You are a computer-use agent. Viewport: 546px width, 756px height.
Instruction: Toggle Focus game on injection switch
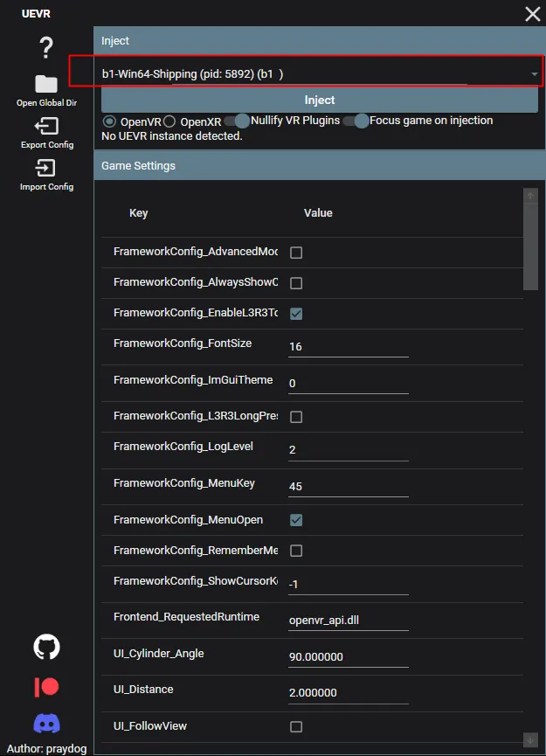pyautogui.click(x=356, y=121)
